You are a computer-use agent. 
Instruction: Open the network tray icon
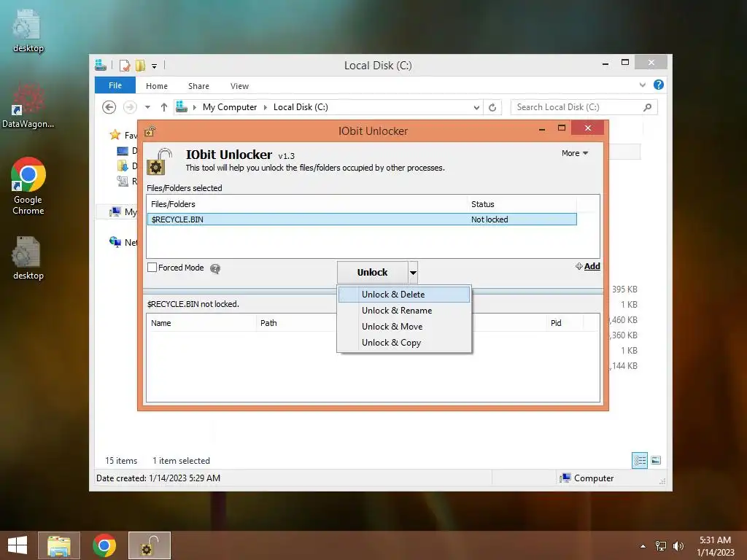(661, 546)
